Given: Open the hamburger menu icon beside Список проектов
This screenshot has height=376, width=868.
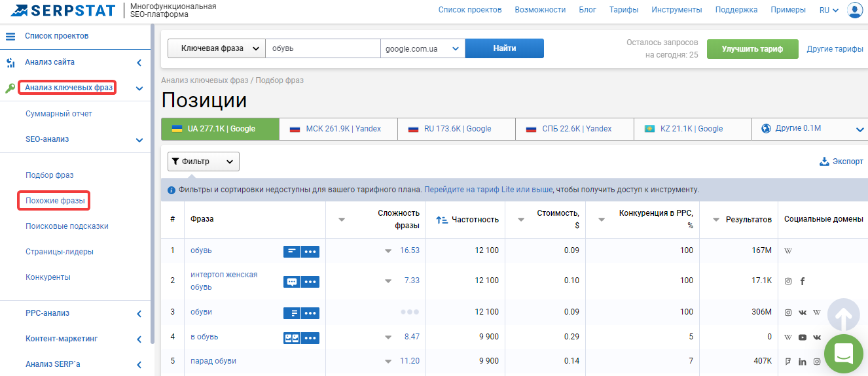Looking at the screenshot, I should 10,36.
